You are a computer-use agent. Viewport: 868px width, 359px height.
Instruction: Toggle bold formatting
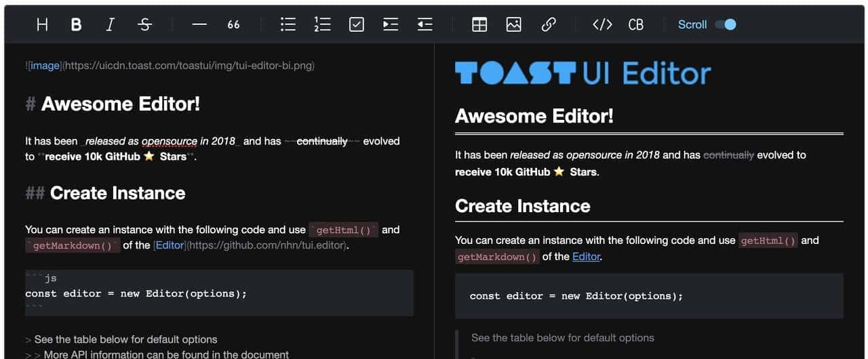pyautogui.click(x=76, y=24)
